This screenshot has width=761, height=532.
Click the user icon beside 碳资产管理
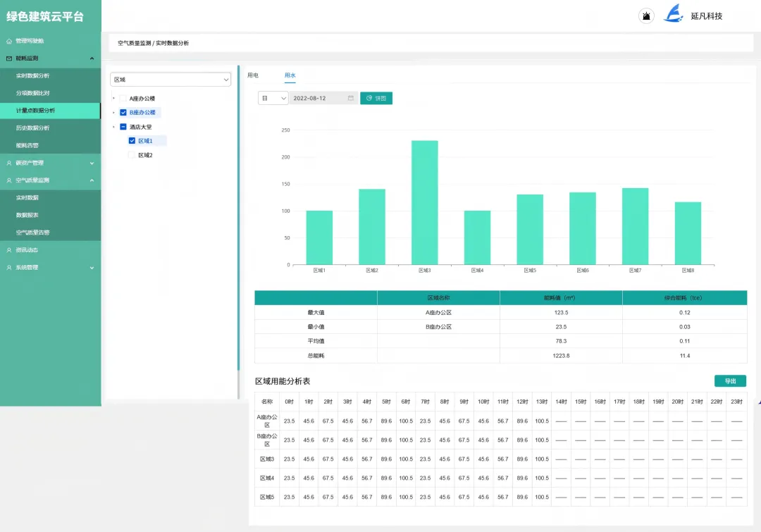(x=8, y=163)
